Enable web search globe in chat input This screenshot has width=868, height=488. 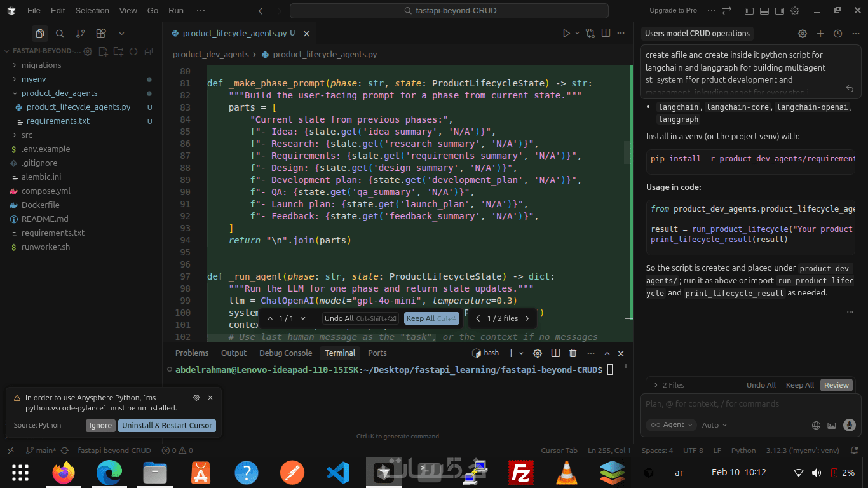coord(817,425)
